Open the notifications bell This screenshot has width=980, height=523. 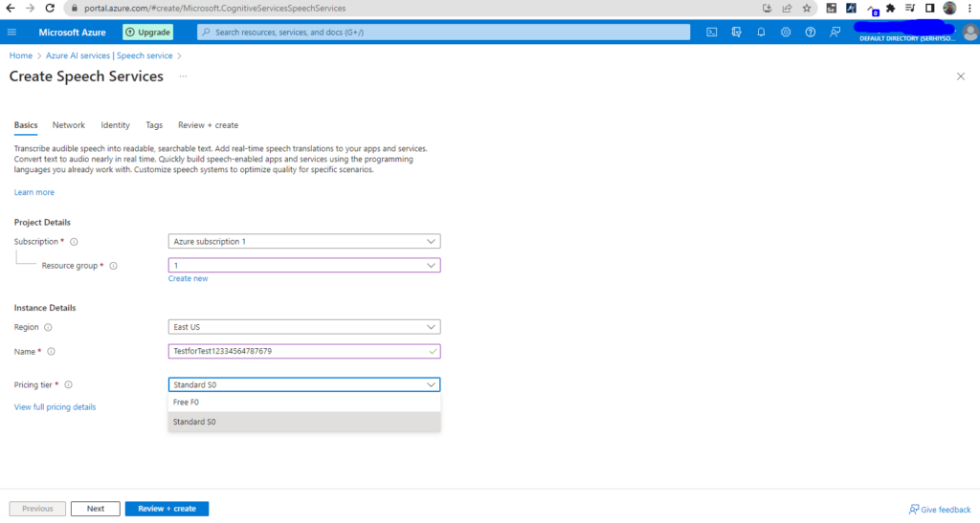point(761,32)
